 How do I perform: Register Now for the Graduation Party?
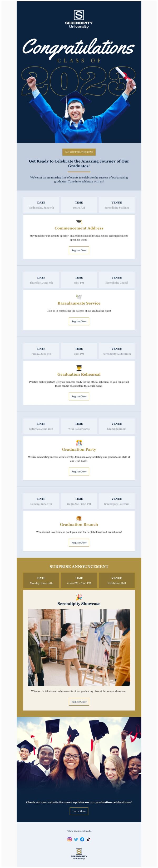point(79,472)
